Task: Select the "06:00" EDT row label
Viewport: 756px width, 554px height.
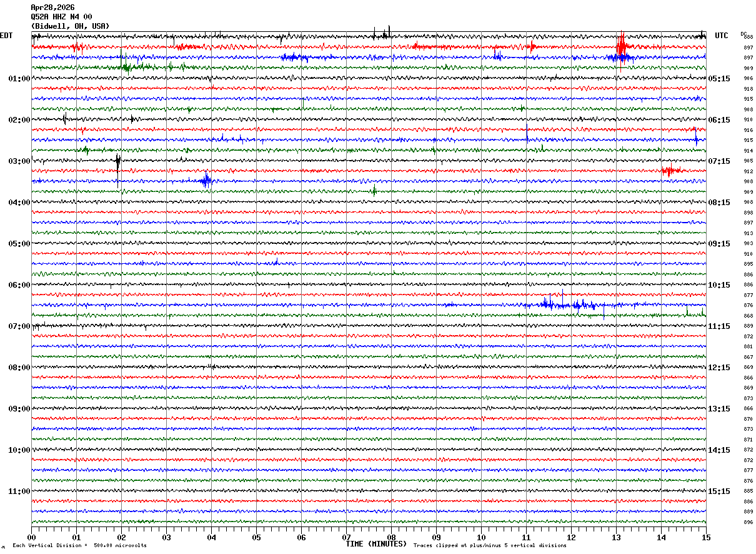Action: pyautogui.click(x=19, y=285)
